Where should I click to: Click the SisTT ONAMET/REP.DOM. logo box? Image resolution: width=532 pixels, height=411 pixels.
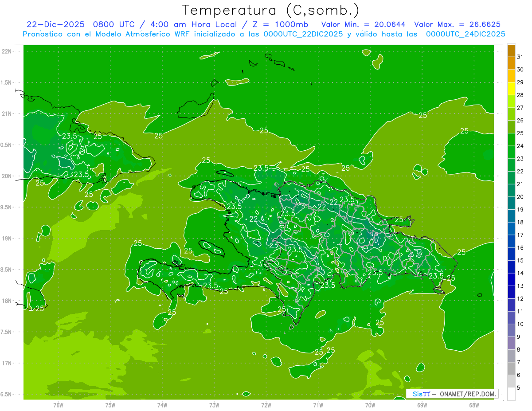click(x=452, y=394)
